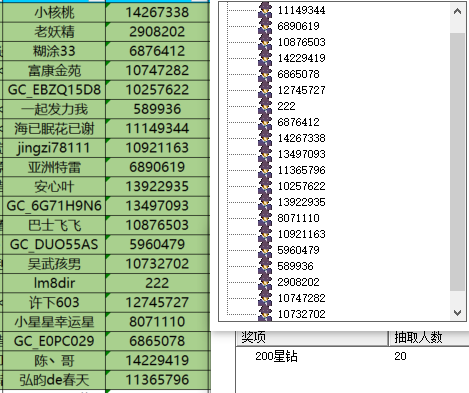Select tree entry 6865078
This screenshot has width=469, height=393.
click(298, 74)
